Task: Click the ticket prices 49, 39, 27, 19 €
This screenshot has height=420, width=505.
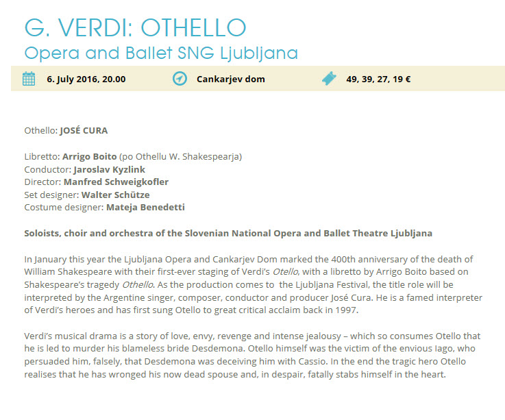Action: point(378,79)
